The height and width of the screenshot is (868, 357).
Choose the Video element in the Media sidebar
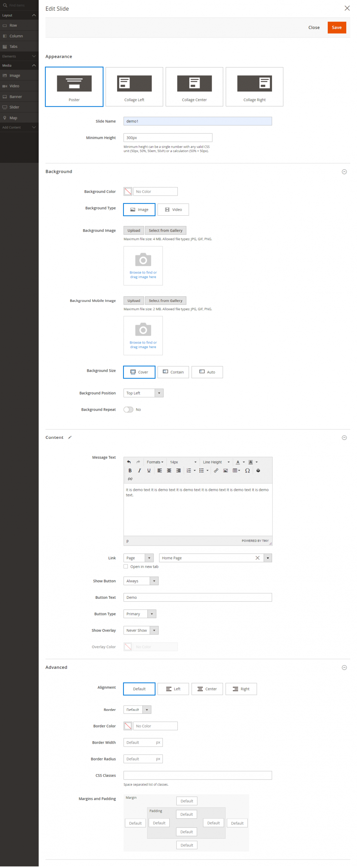(19, 86)
